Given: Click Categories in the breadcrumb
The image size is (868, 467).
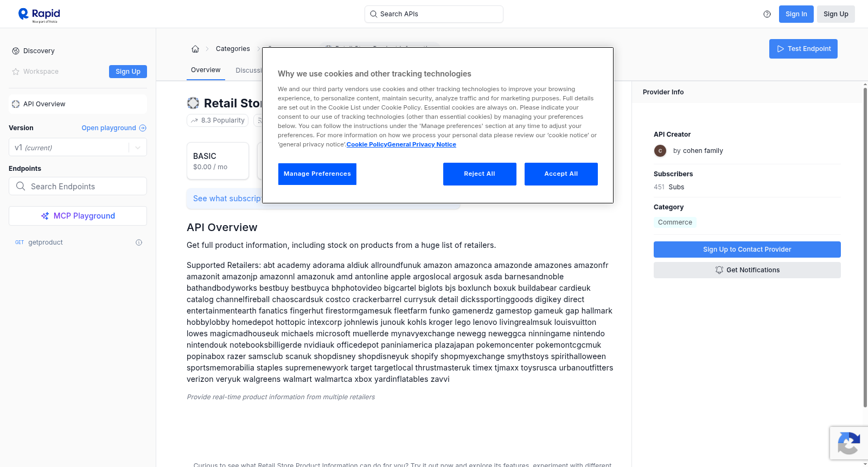Looking at the screenshot, I should [233, 49].
